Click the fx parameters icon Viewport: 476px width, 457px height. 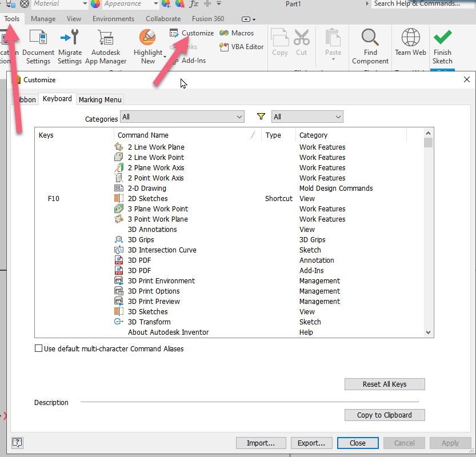point(194,3)
